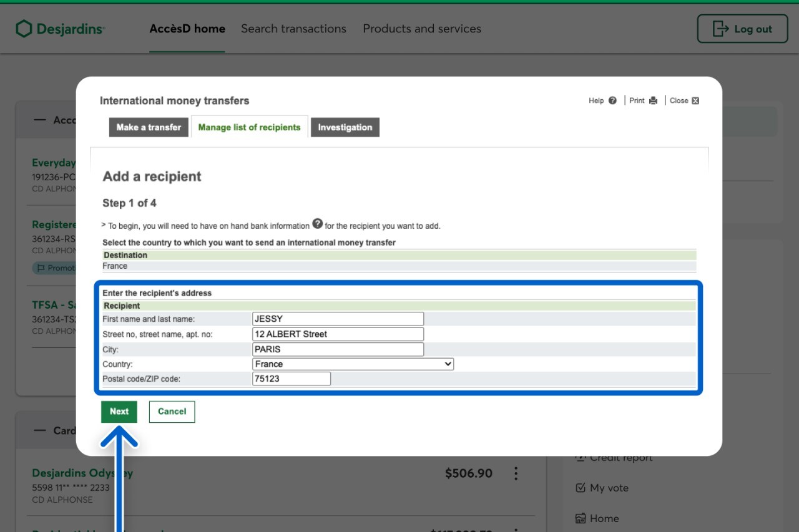Image resolution: width=799 pixels, height=532 pixels.
Task: Click the Desjardins logo
Action: point(60,29)
